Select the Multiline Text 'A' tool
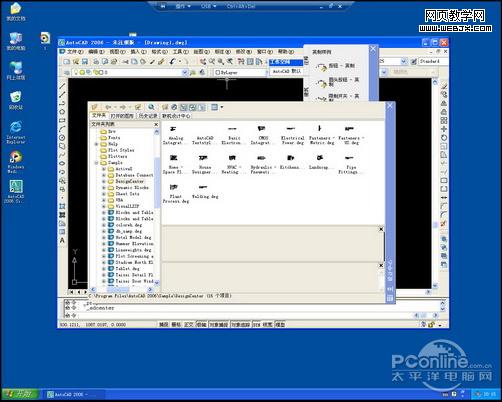 click(x=62, y=240)
